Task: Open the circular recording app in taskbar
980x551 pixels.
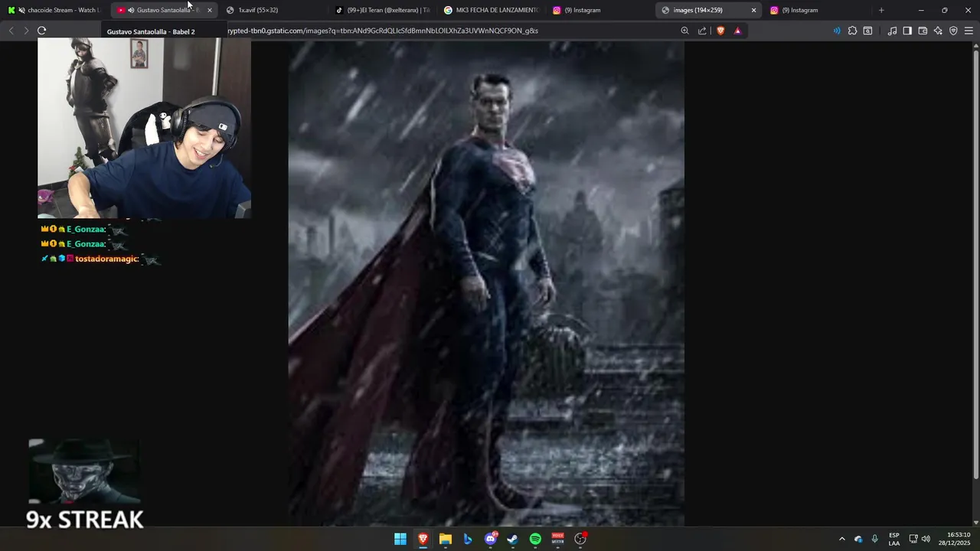Action: click(580, 539)
